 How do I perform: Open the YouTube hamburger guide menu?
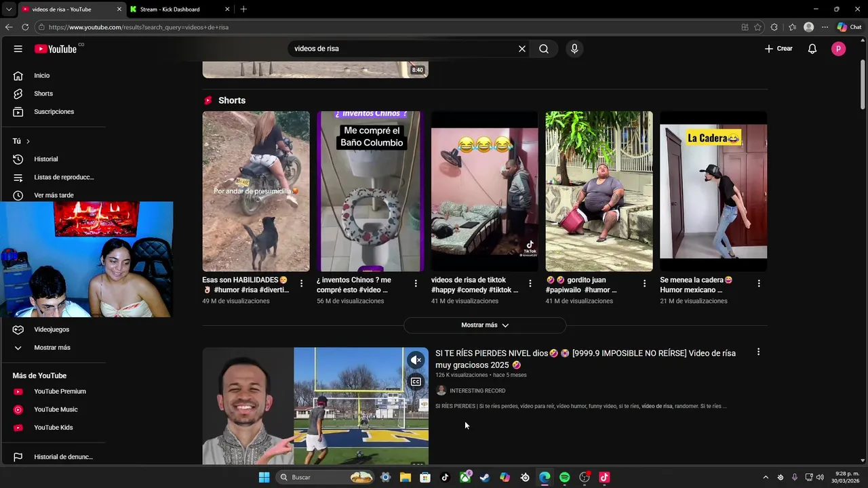tap(18, 49)
